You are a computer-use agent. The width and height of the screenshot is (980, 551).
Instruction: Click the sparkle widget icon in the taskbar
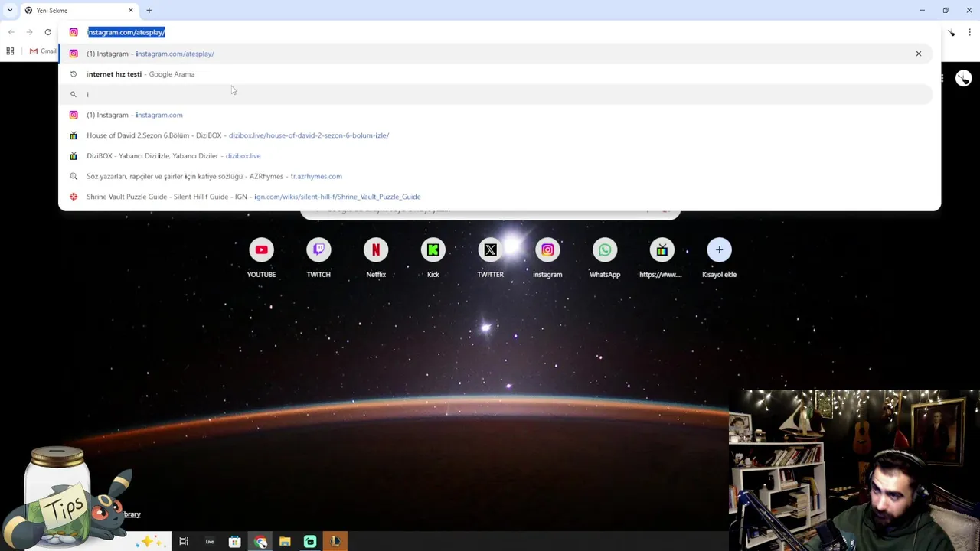[151, 542]
